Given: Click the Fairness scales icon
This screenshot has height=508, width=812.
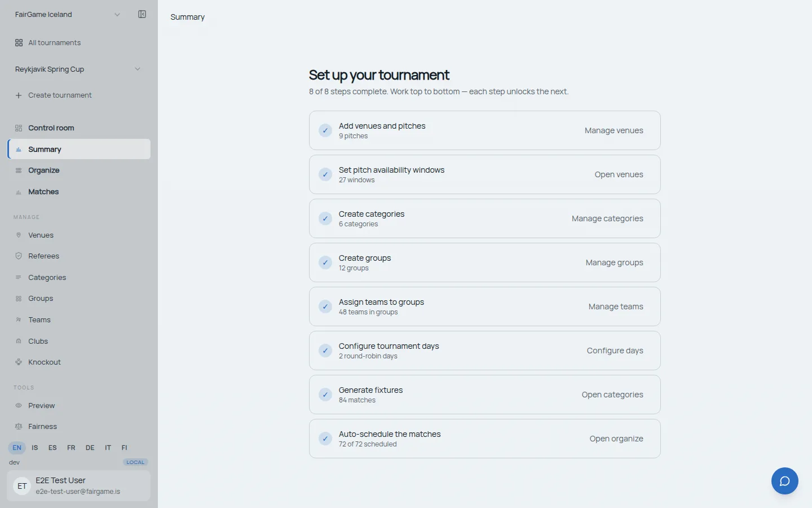Looking at the screenshot, I should 19,427.
